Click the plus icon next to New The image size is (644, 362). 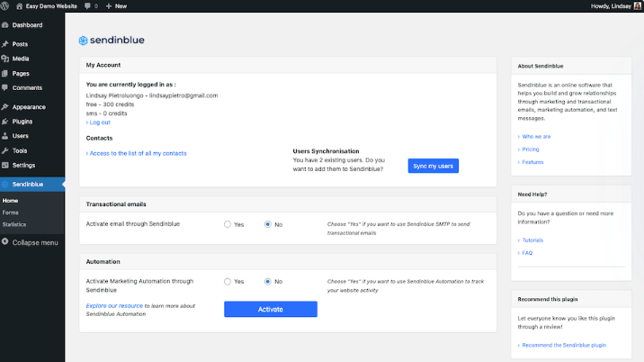point(109,6)
